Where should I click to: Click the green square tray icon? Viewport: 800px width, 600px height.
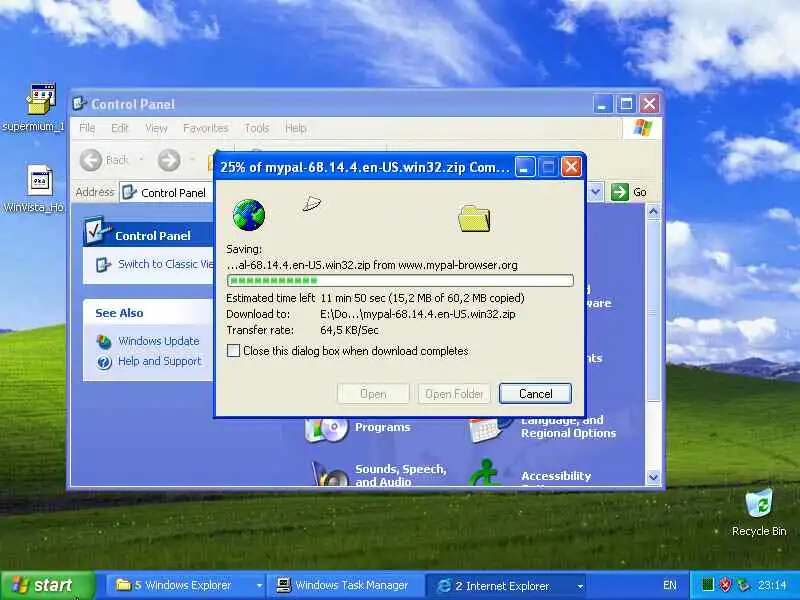(708, 585)
